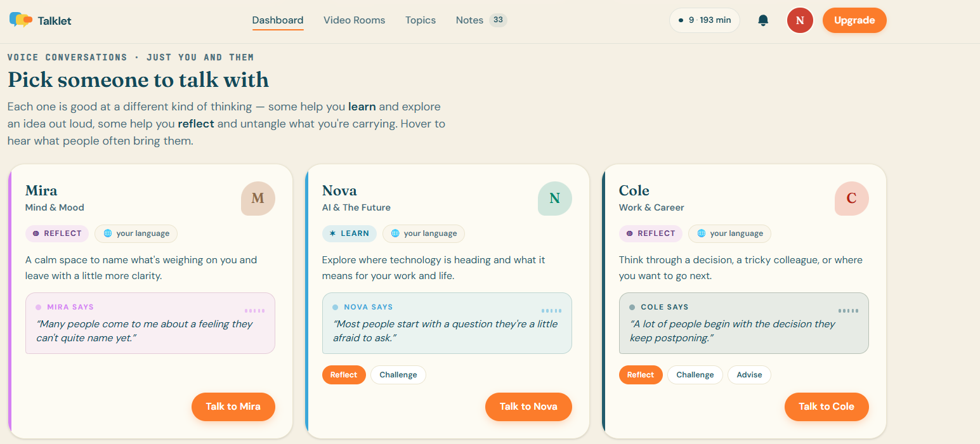Open the notifications bell
980x444 pixels.
point(763,20)
